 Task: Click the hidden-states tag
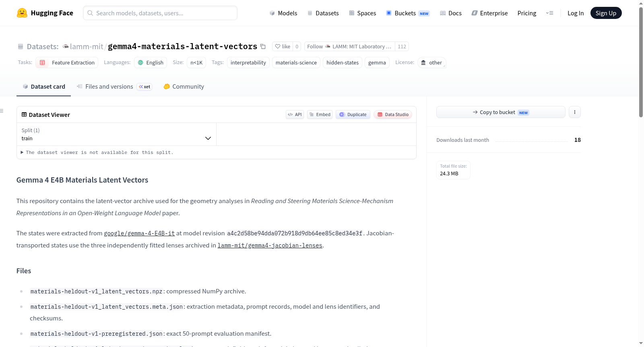[x=343, y=62]
